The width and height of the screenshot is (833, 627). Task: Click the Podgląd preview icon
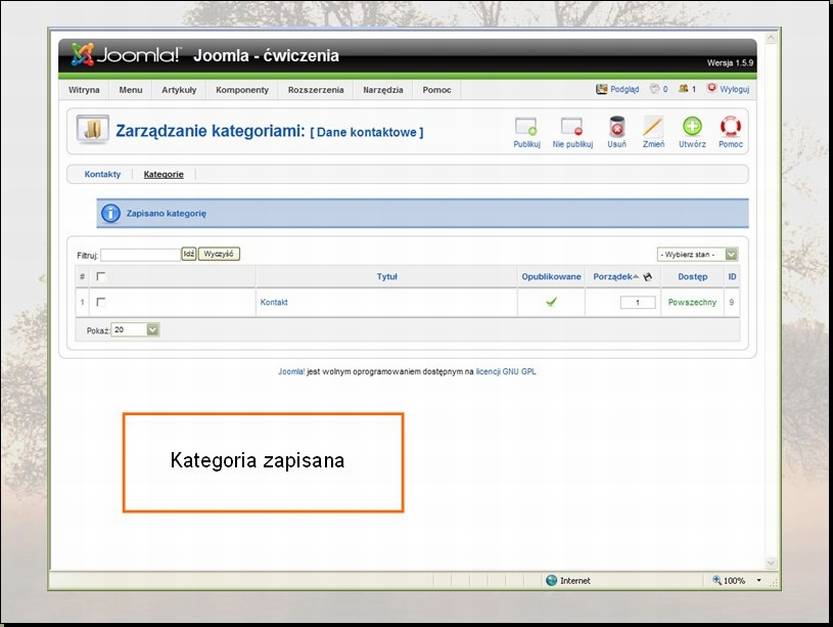[601, 89]
